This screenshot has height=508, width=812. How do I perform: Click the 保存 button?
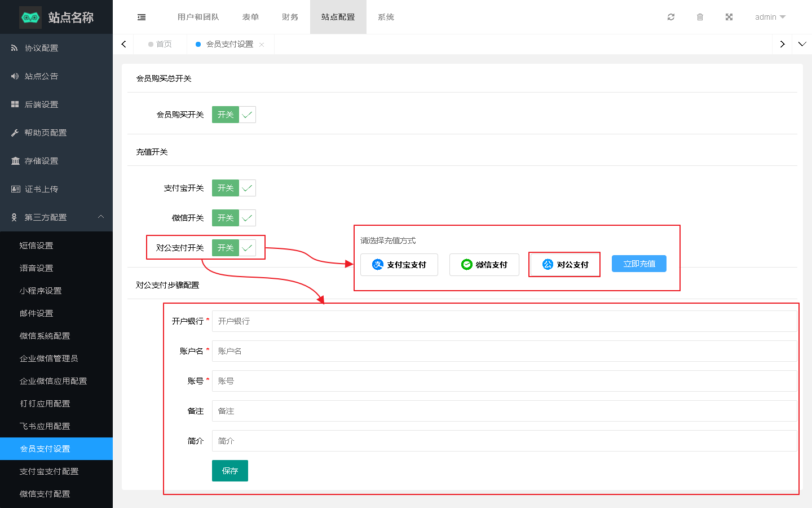tap(230, 471)
